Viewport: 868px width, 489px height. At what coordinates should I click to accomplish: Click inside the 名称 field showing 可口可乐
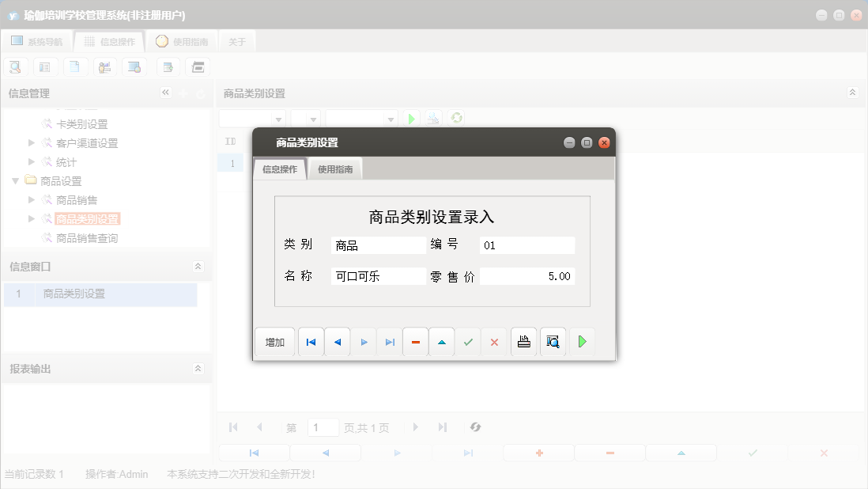point(377,276)
